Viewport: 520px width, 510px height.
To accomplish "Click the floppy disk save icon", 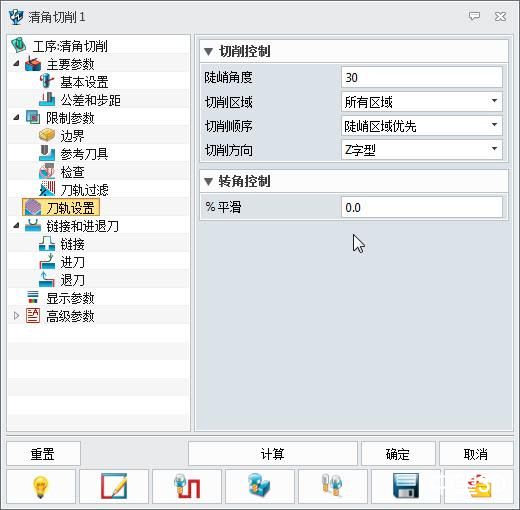I will coord(406,487).
